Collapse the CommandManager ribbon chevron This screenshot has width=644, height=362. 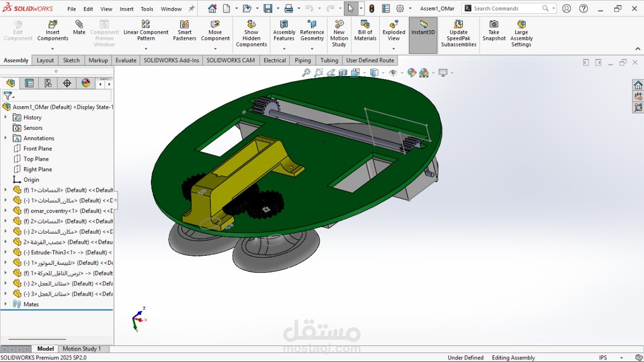[x=638, y=49]
